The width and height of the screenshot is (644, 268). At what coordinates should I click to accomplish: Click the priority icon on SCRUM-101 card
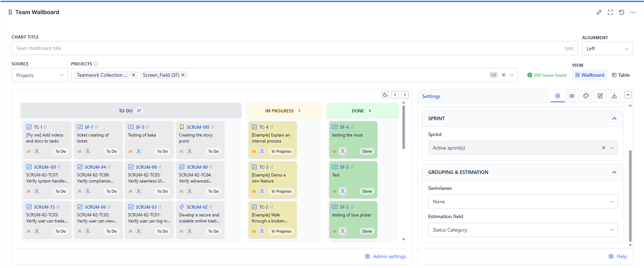point(29,191)
